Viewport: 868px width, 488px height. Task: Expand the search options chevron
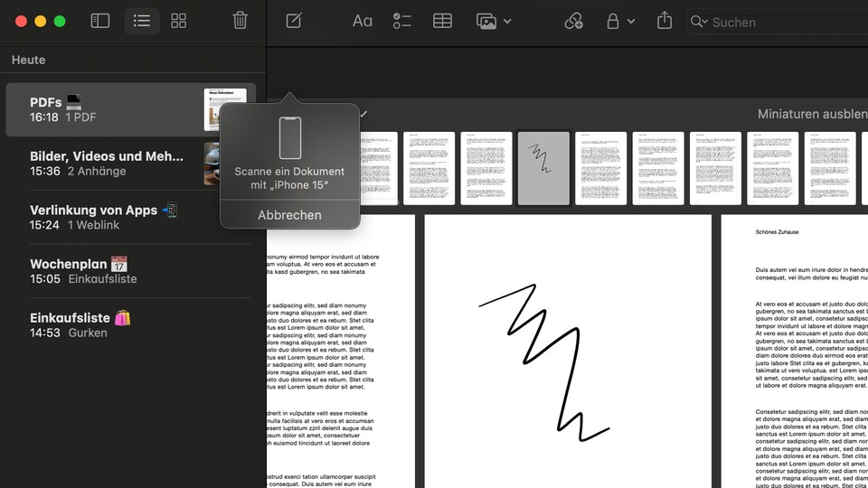704,22
